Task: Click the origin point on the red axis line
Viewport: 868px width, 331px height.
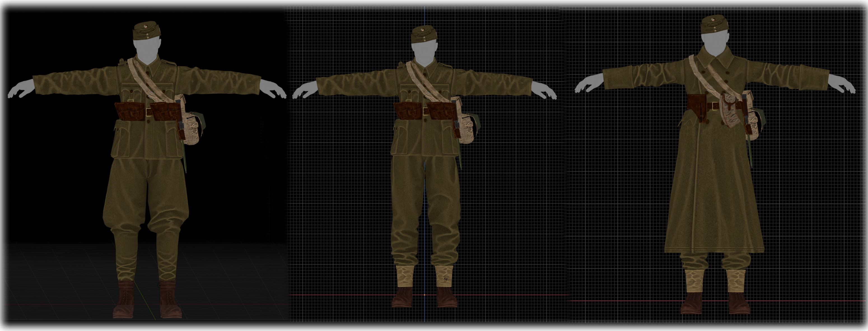Action: 424,295
